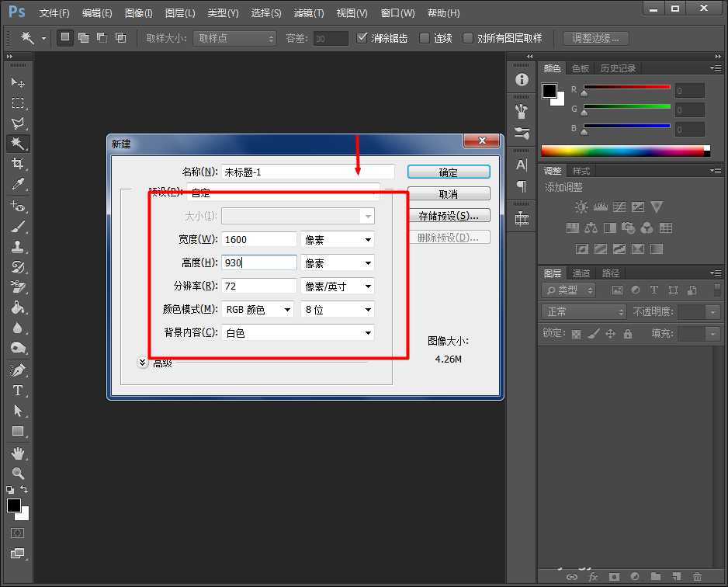728x587 pixels.
Task: Disable the 消除锯齿 anti-alias checkbox
Action: pos(362,37)
